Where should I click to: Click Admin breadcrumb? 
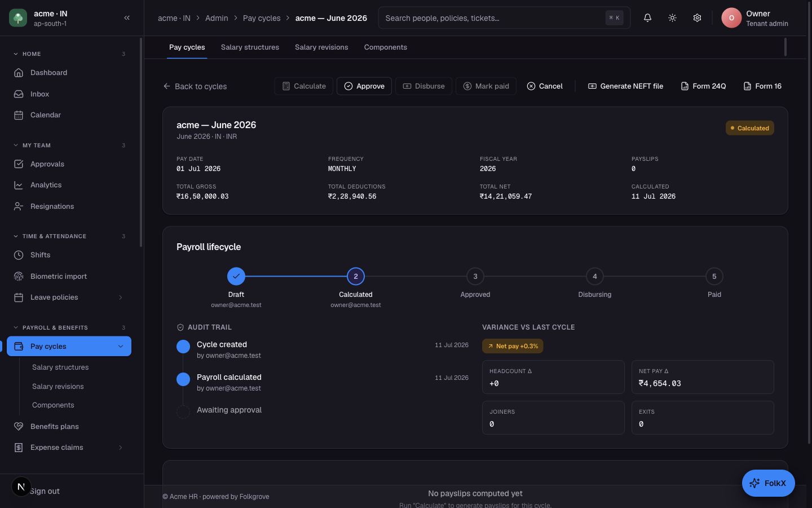[217, 18]
